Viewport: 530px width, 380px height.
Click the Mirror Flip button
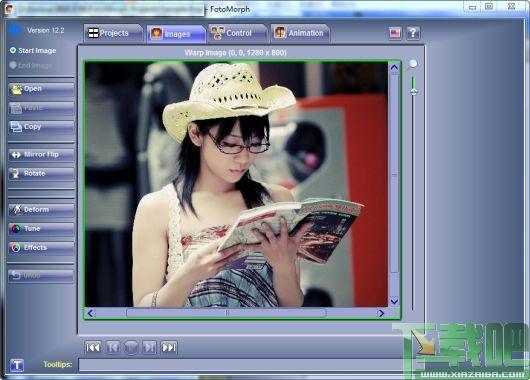(41, 155)
